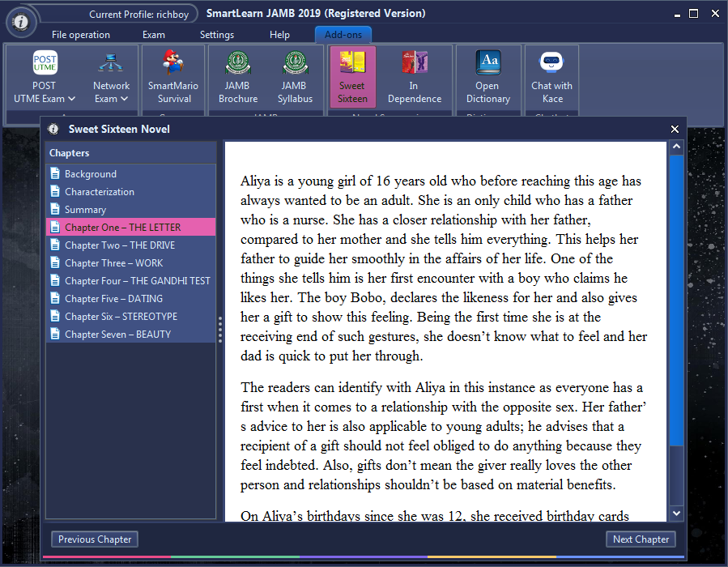The height and width of the screenshot is (567, 728).
Task: Click the scroll up arrow of novel text
Action: [x=676, y=147]
